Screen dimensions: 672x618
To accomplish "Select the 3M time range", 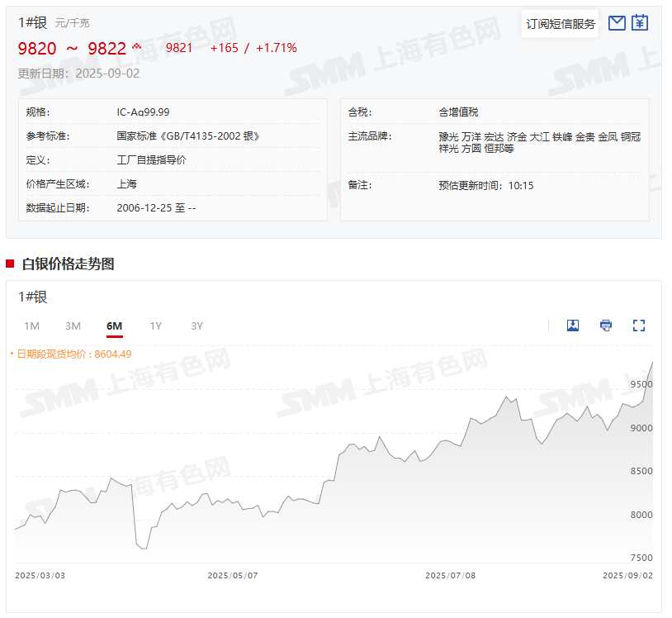I will 73,326.
